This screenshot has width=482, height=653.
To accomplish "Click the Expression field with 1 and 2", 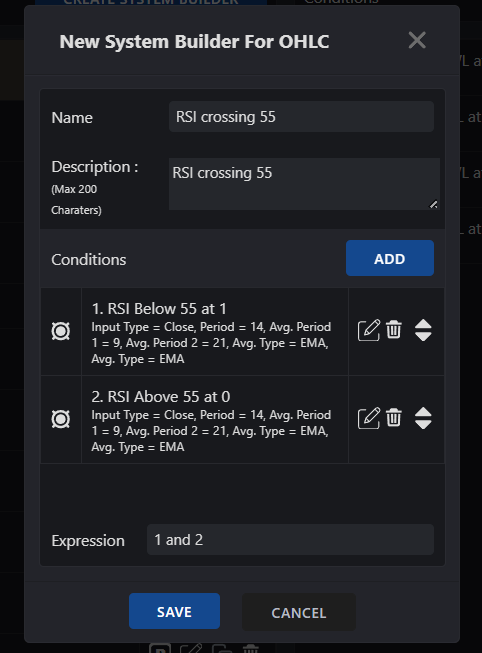I will coord(290,540).
